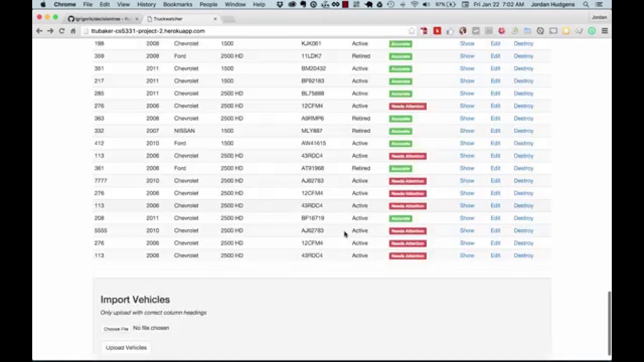Click the yellow star extension icon in the toolbar
Screen dimensions: 644x362
tap(566, 31)
